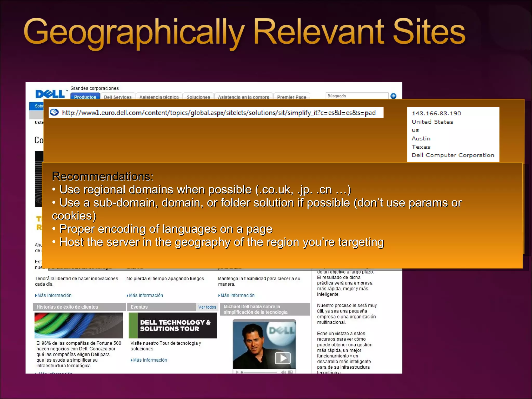Viewport: 532px width, 399px height.
Task: Click the United States text
Action: coord(433,122)
